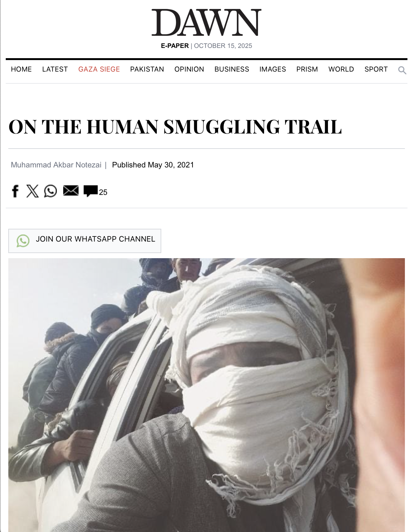Open the comments bubble icon
This screenshot has width=410, height=532.
(x=91, y=191)
